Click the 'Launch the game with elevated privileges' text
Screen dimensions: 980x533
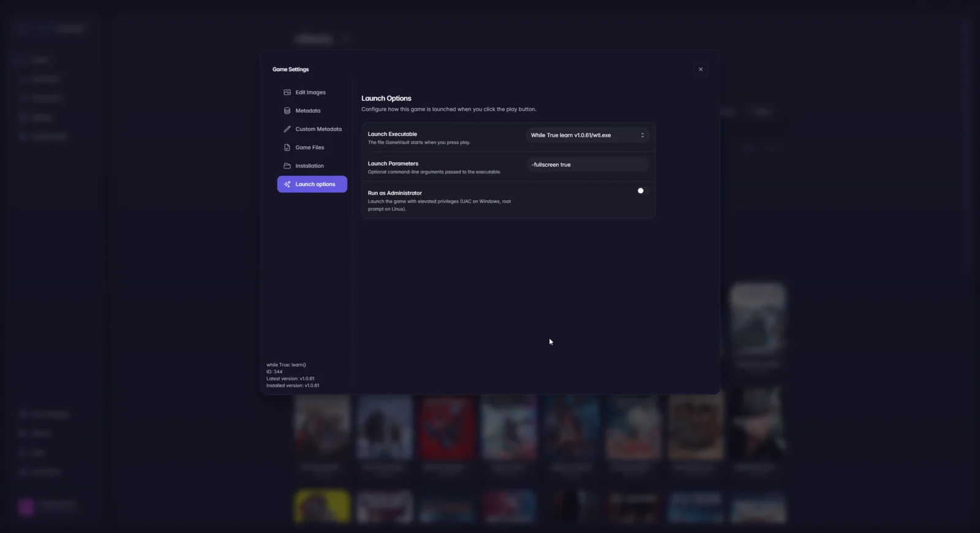439,205
